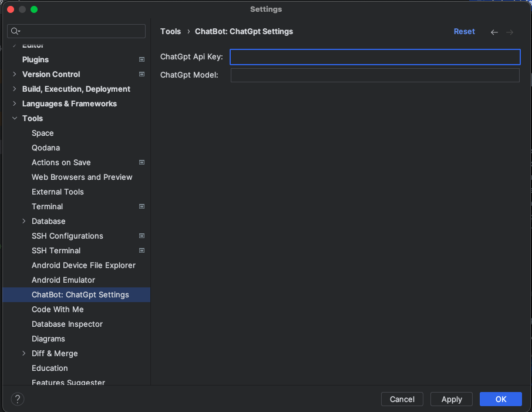Collapse the Tools section
Screen dimensions: 532x412
[x=15, y=118]
